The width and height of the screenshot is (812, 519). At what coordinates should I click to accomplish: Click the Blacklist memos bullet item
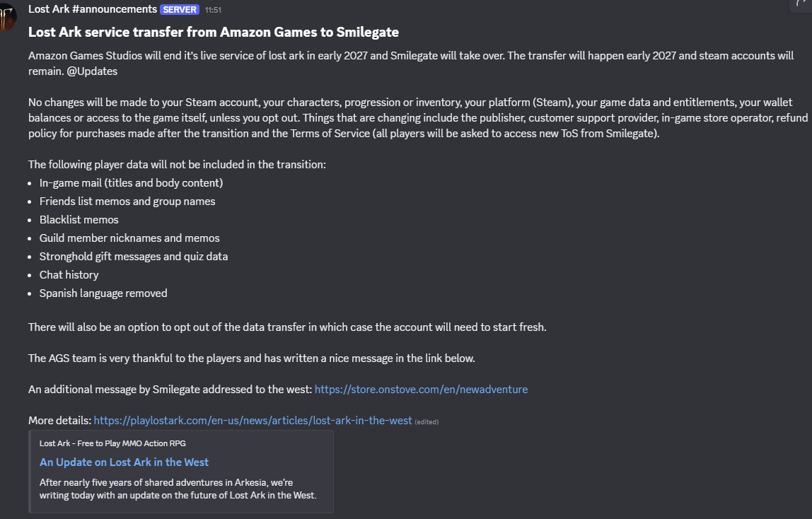tap(79, 219)
